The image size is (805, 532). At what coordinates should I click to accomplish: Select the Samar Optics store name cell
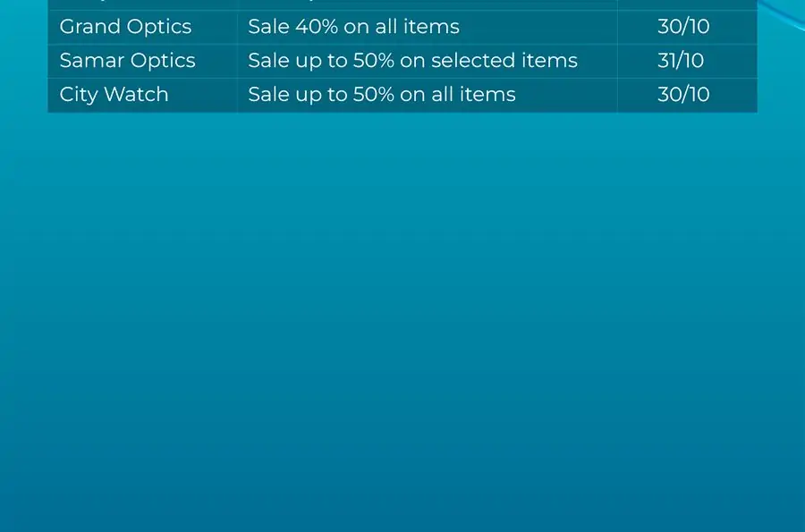point(143,61)
